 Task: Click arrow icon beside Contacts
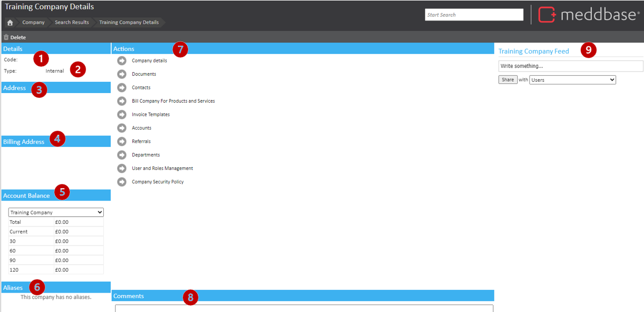click(x=122, y=88)
